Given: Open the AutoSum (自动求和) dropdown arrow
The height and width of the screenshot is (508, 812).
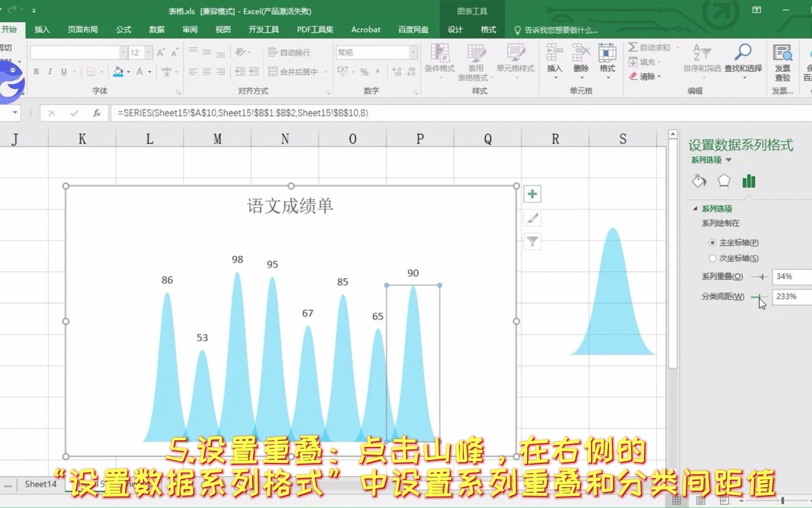Looking at the screenshot, I should (x=678, y=48).
